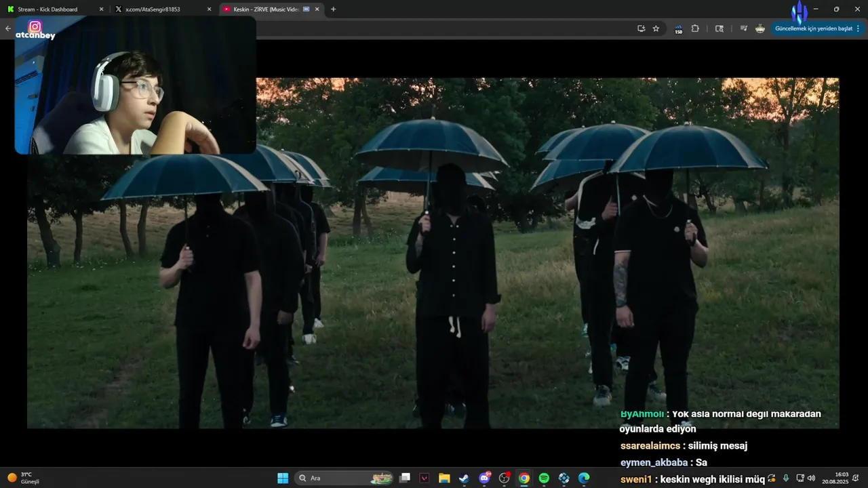Open the Chrome three-dot menu
The width and height of the screenshot is (868, 488).
pos(858,28)
